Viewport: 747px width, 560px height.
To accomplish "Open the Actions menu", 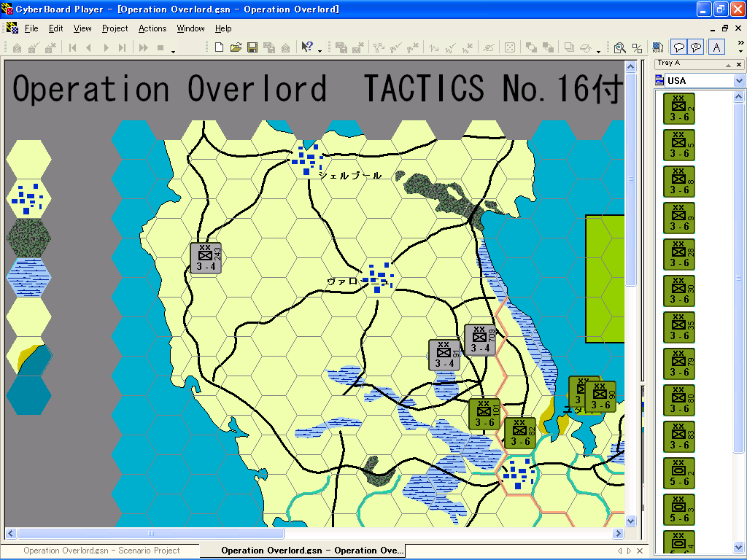I will [152, 28].
